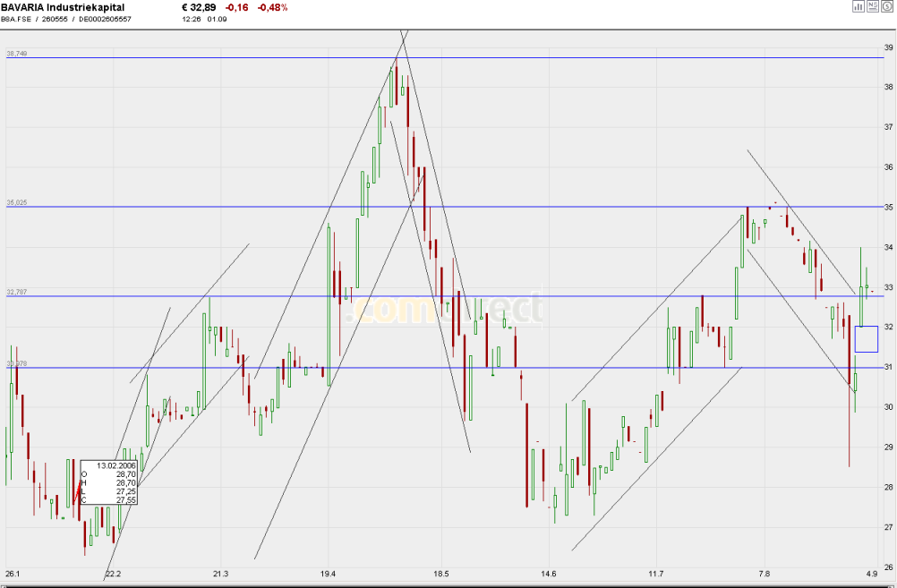
Task: Click the 30,978 support level label
Action: point(17,363)
